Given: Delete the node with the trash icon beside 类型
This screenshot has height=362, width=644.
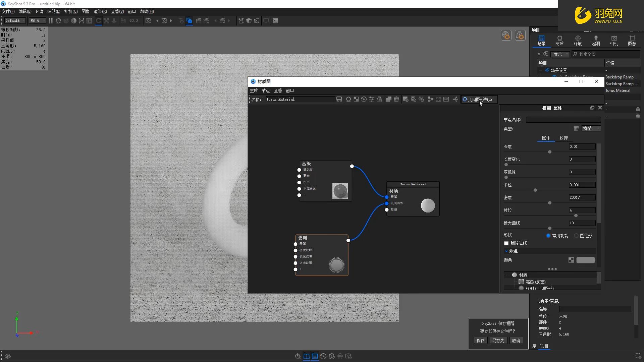Looking at the screenshot, I should pyautogui.click(x=576, y=128).
